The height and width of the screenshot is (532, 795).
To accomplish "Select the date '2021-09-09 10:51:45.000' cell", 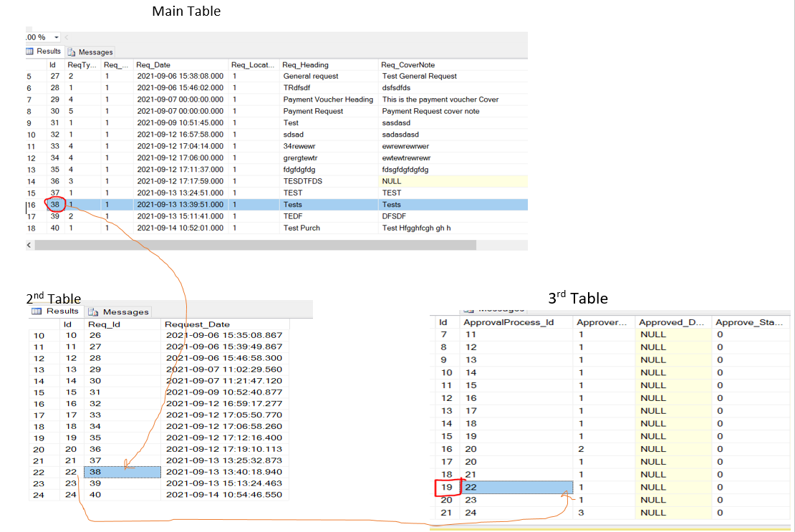I will [180, 122].
